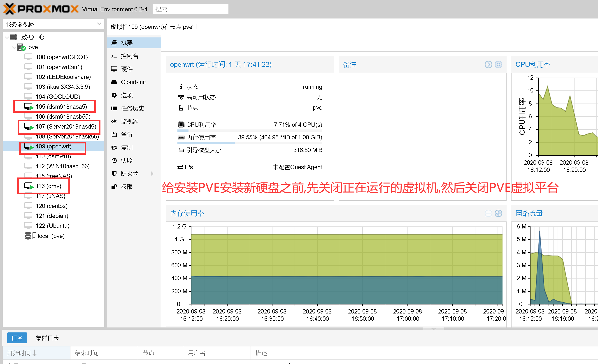
Task: Select the pve node icon
Action: 21,47
